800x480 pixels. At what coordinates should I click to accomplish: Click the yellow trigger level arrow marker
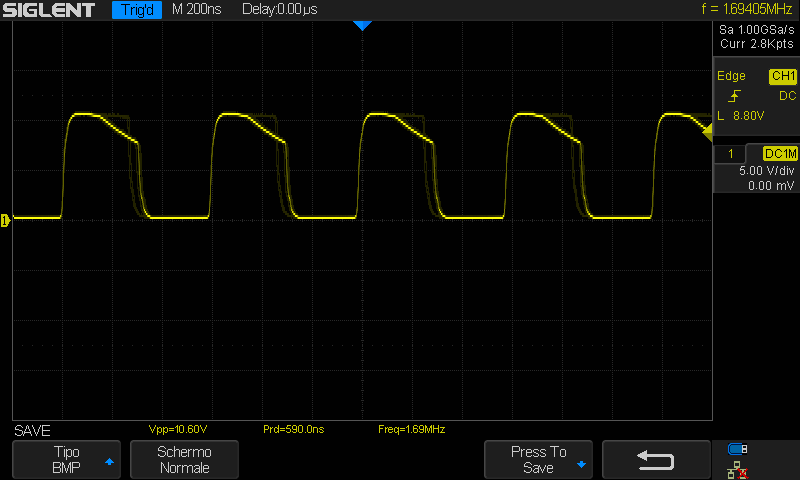point(707,133)
